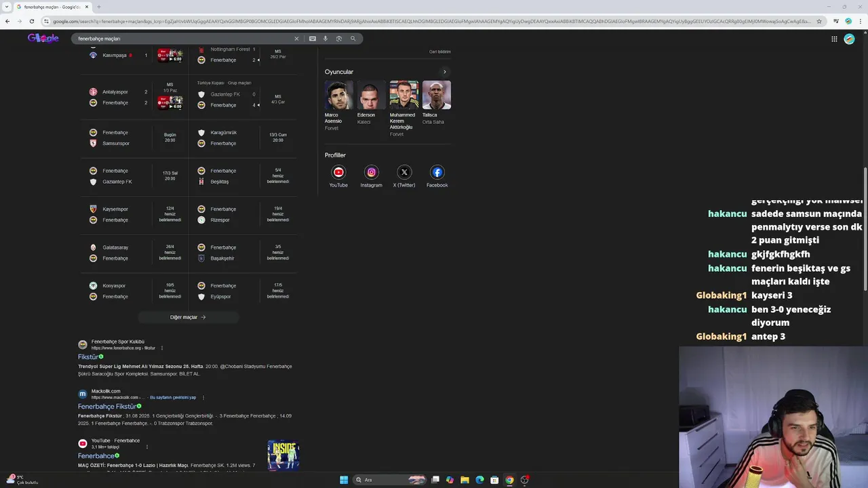The width and height of the screenshot is (868, 488).
Task: Reload the current page
Action: [32, 21]
